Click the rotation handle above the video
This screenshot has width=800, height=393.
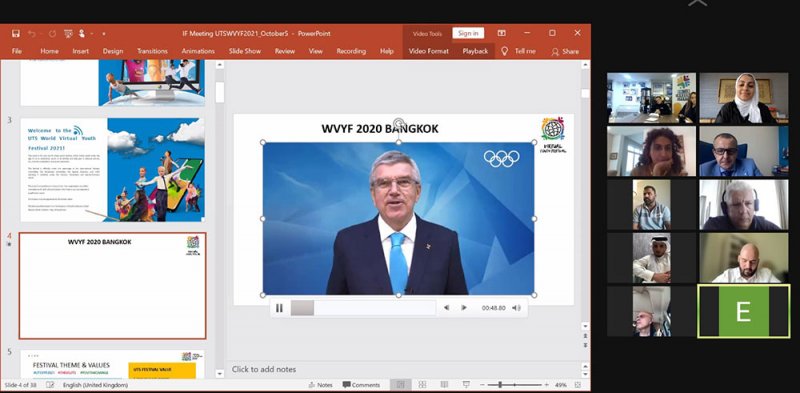[x=398, y=123]
